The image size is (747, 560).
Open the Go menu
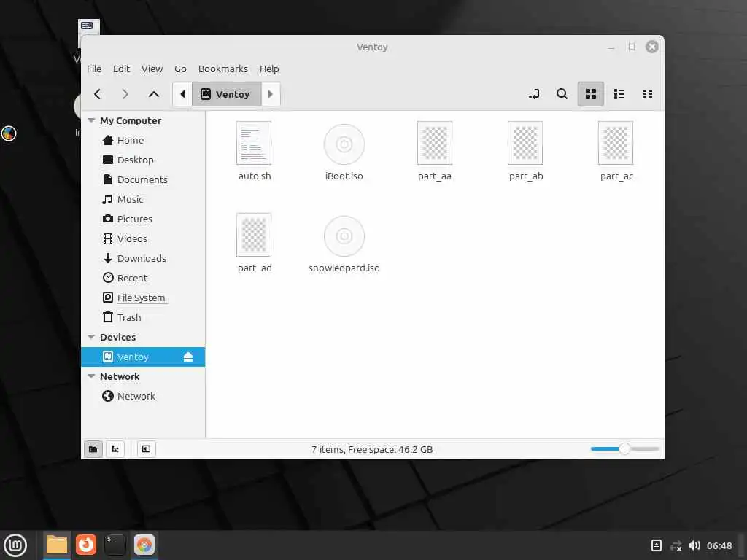[180, 69]
